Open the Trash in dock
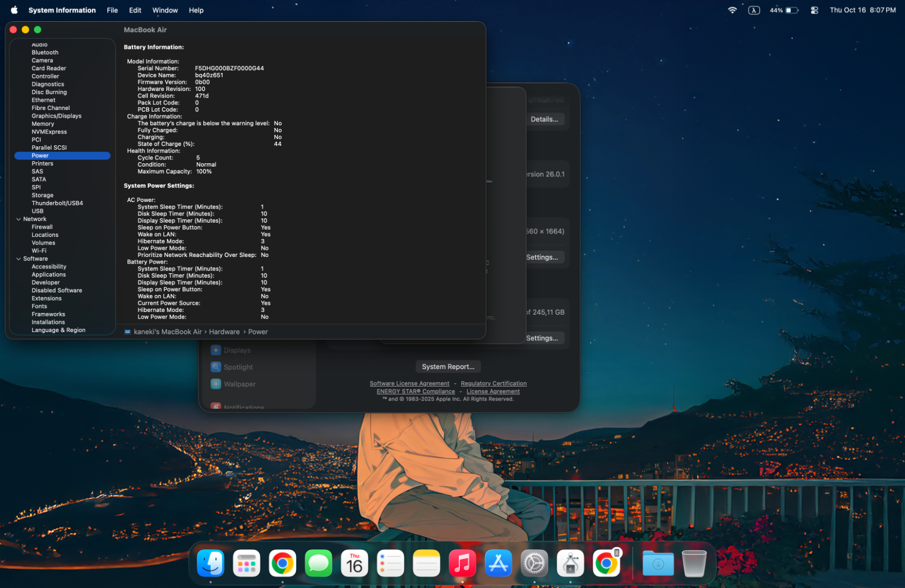 [x=694, y=563]
